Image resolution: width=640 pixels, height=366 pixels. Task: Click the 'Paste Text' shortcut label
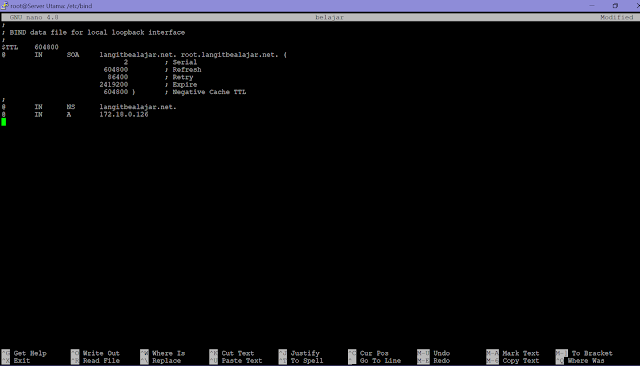(242, 361)
